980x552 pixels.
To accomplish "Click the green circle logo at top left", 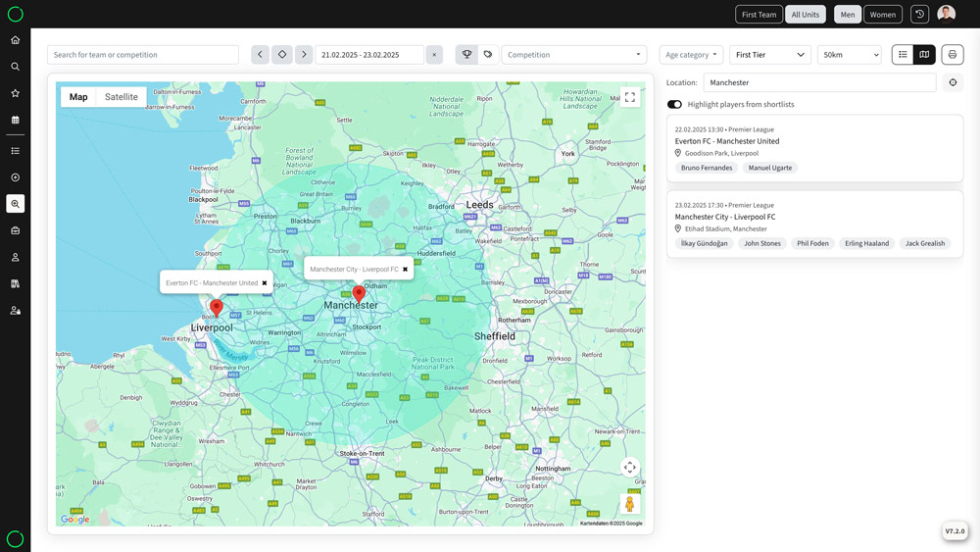I will pyautogui.click(x=15, y=14).
